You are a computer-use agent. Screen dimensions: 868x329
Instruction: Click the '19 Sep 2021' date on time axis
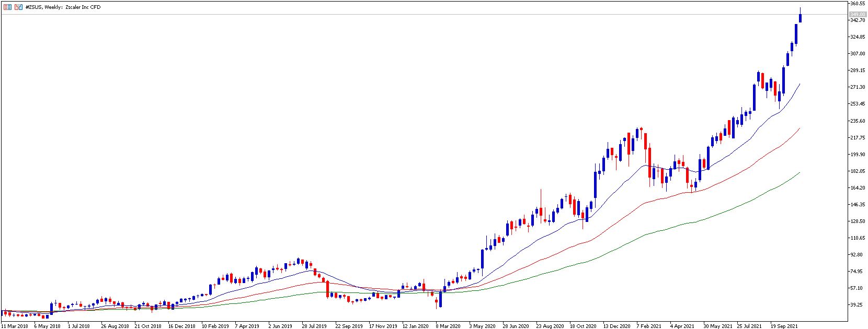[784, 326]
